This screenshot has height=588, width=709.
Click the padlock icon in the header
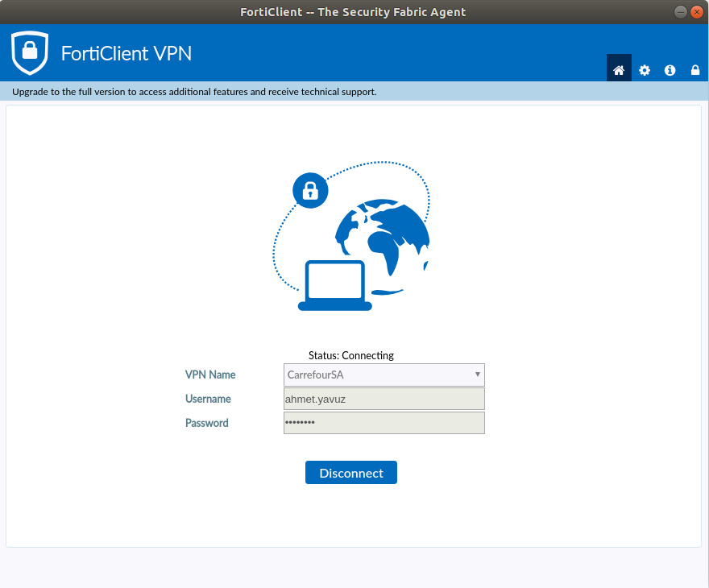click(695, 70)
